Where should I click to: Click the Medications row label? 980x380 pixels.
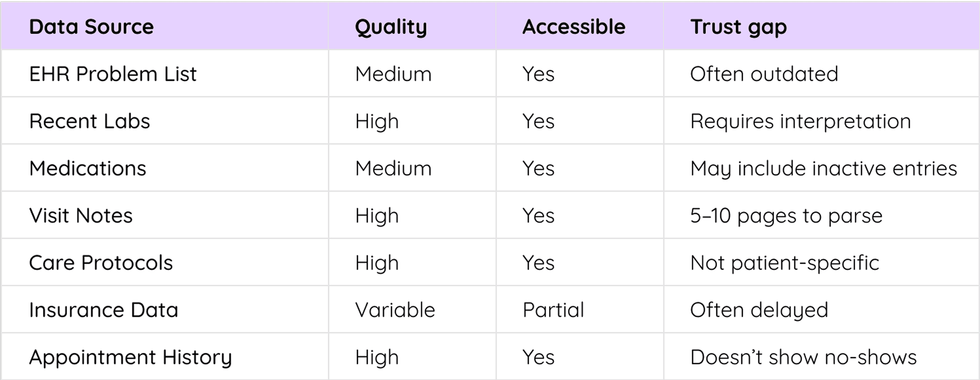pyautogui.click(x=88, y=168)
